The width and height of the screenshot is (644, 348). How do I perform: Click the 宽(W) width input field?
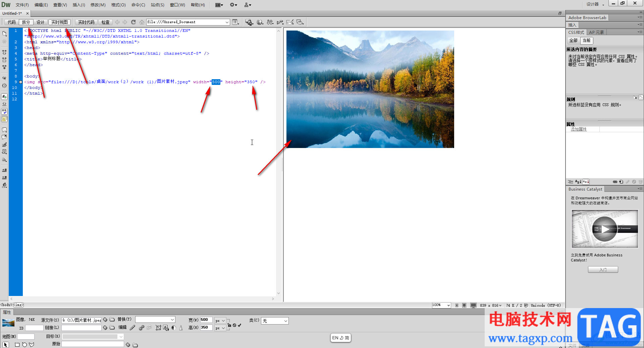pyautogui.click(x=206, y=320)
